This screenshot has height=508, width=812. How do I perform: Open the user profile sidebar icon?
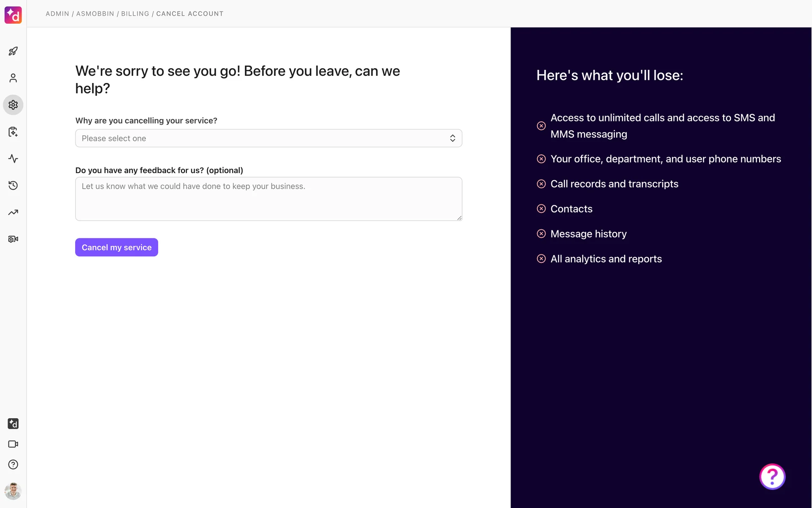pyautogui.click(x=13, y=78)
